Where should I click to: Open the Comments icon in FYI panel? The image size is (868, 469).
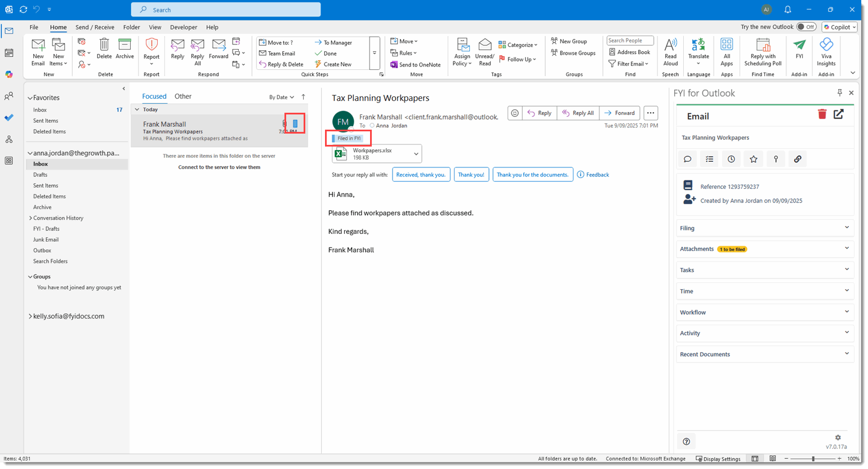pyautogui.click(x=687, y=159)
